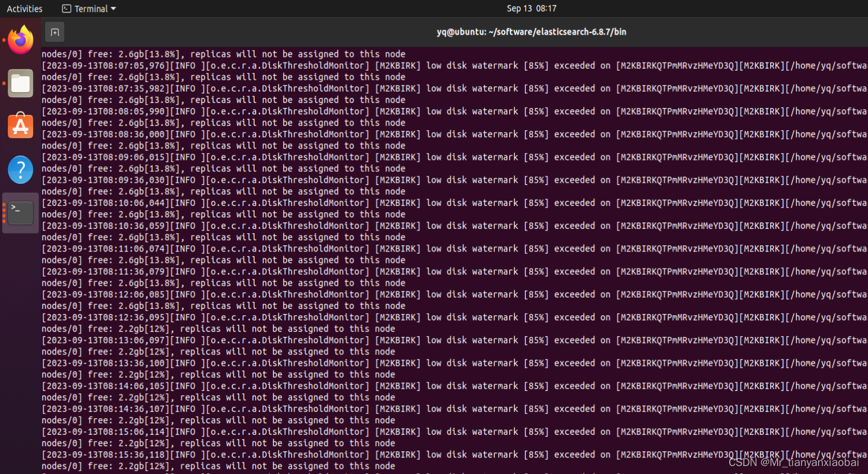This screenshot has width=868, height=474.
Task: Select log line timestamped 2023-09-13T08:10:36,059
Action: pyautogui.click(x=455, y=225)
